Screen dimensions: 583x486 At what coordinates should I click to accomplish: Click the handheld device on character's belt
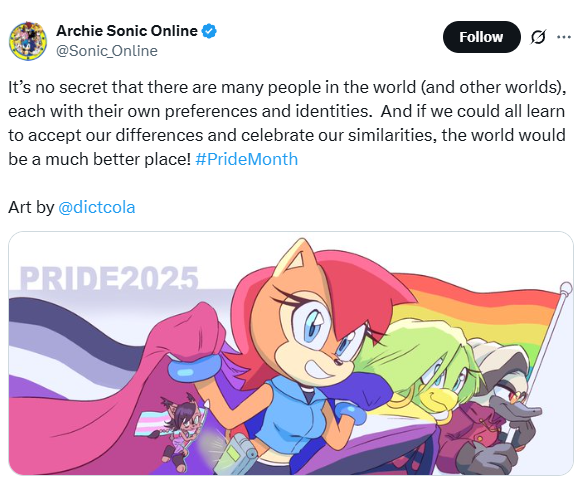(x=236, y=454)
